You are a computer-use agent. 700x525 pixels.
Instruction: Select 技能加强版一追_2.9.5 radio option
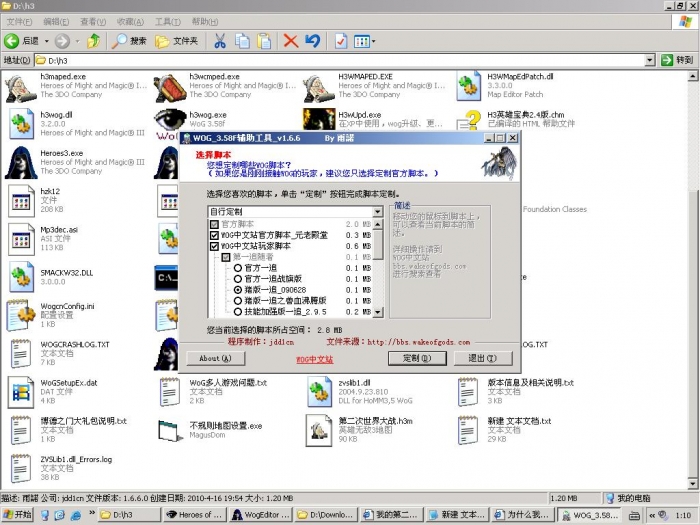238,312
